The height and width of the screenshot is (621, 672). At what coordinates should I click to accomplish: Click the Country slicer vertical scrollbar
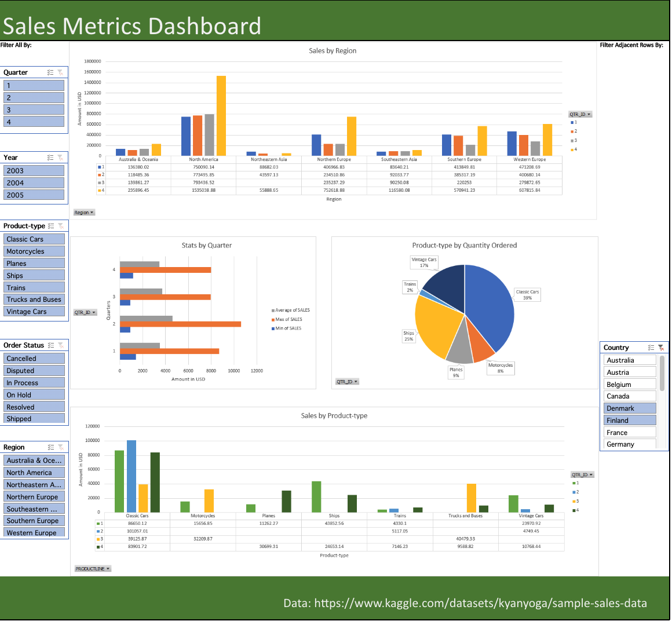point(662,374)
